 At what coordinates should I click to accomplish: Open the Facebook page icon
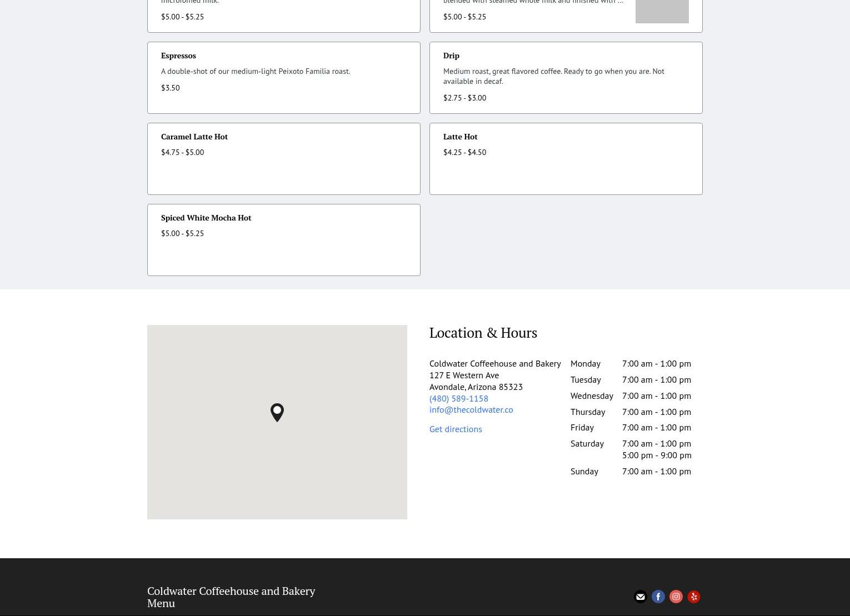coord(658,597)
